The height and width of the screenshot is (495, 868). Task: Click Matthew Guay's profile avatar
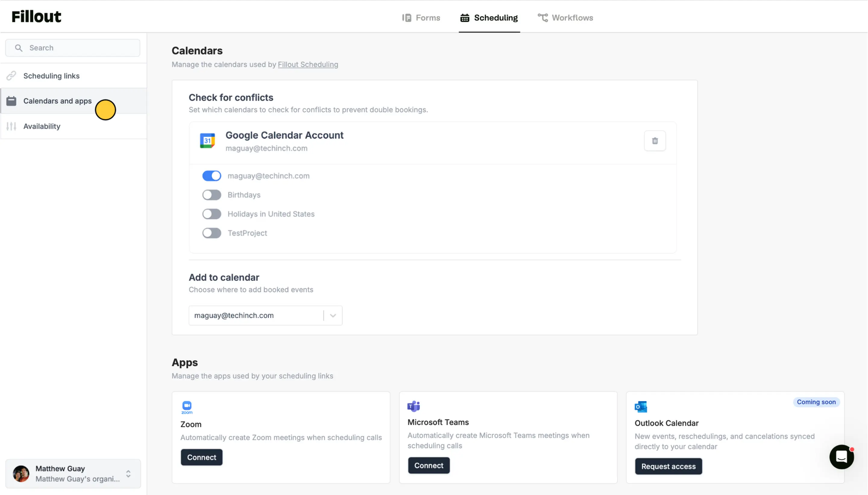pos(21,474)
